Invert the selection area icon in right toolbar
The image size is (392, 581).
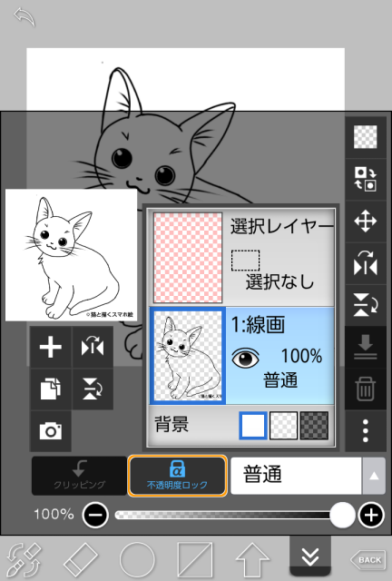tap(366, 179)
